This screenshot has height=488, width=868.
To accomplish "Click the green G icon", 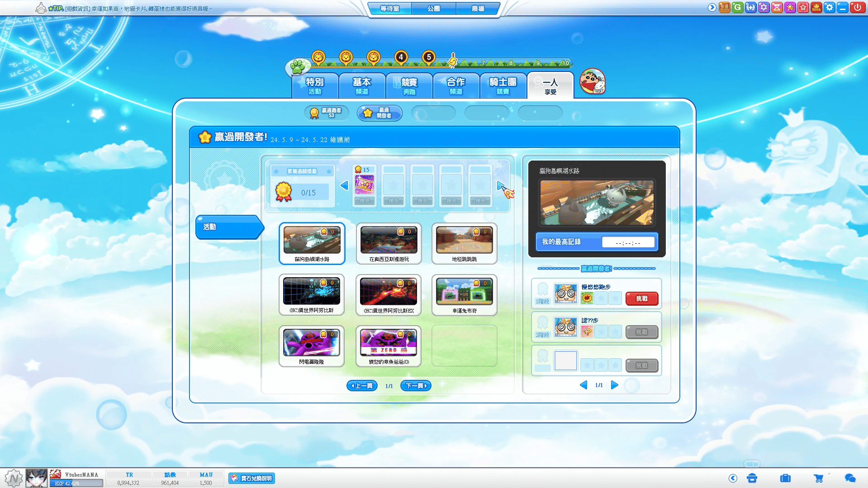I will point(737,7).
